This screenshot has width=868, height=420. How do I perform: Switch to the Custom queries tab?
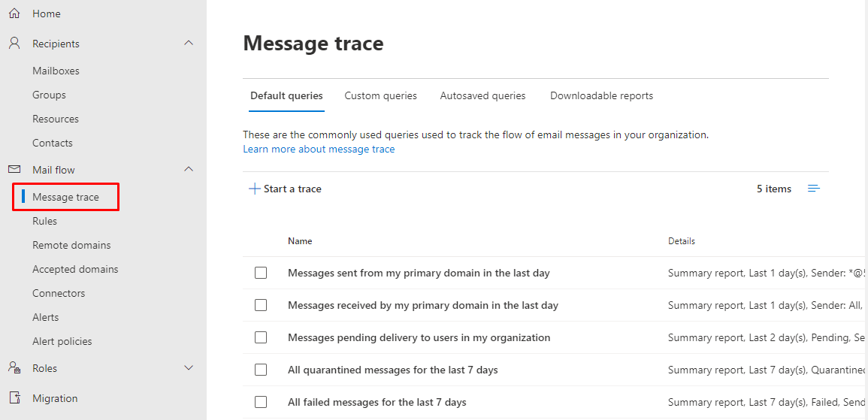380,95
